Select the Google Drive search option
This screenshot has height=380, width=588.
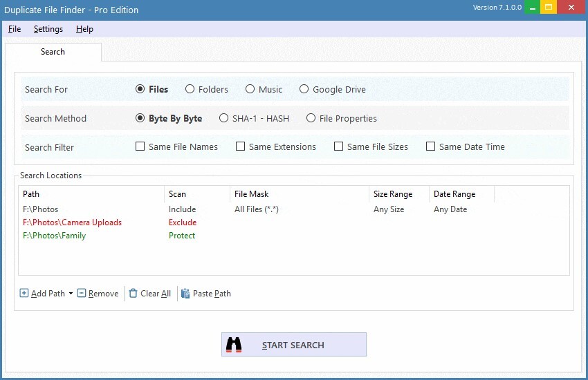304,89
